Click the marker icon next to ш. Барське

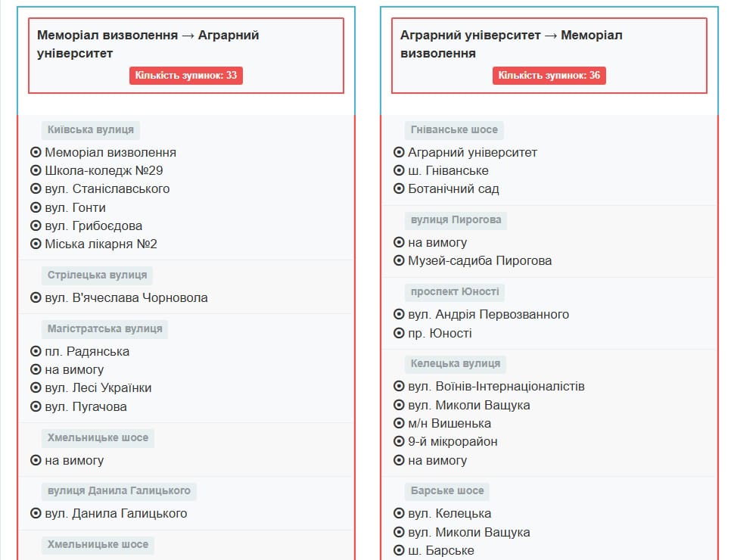coord(399,550)
